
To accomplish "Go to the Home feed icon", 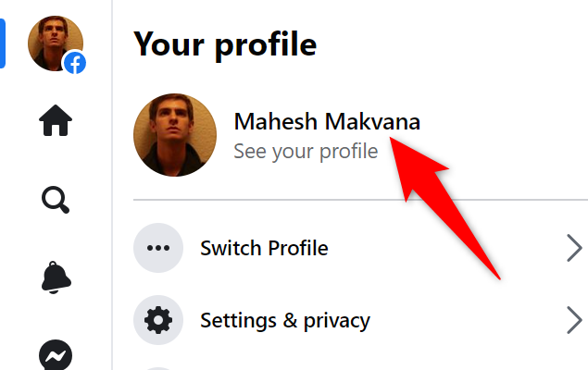I will pyautogui.click(x=56, y=120).
